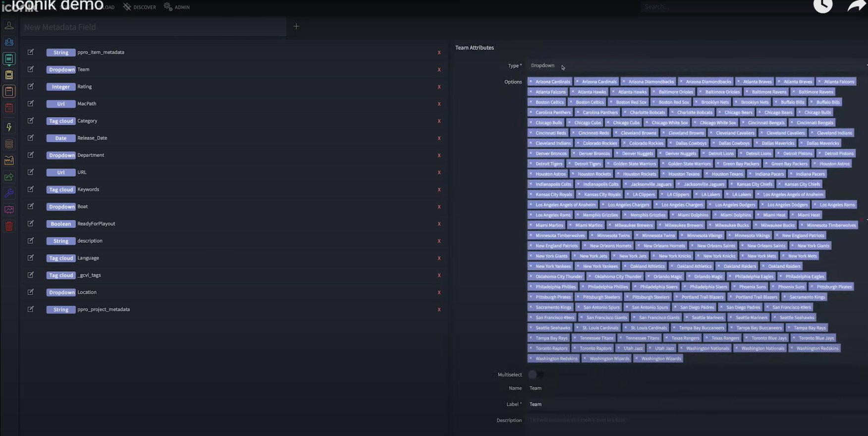Viewport: 868px width, 436px height.
Task: Delete the Rating field with red X
Action: (x=439, y=87)
